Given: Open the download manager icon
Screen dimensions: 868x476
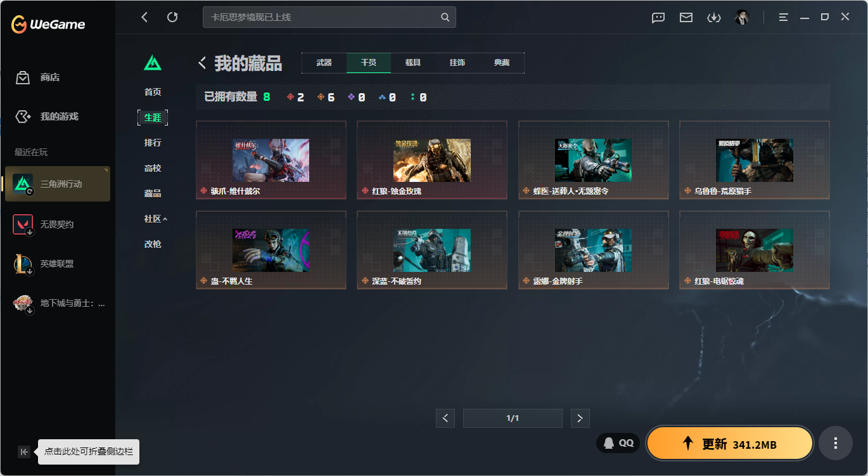Looking at the screenshot, I should [714, 18].
